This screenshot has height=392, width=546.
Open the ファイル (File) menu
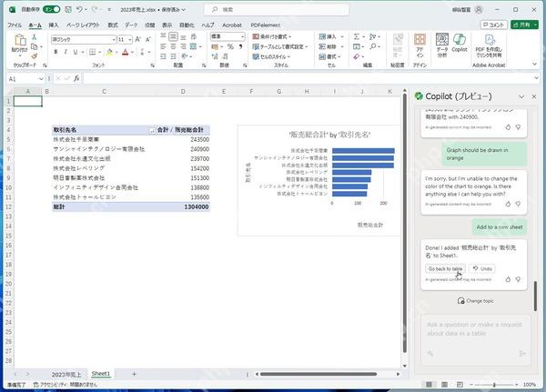pos(15,25)
